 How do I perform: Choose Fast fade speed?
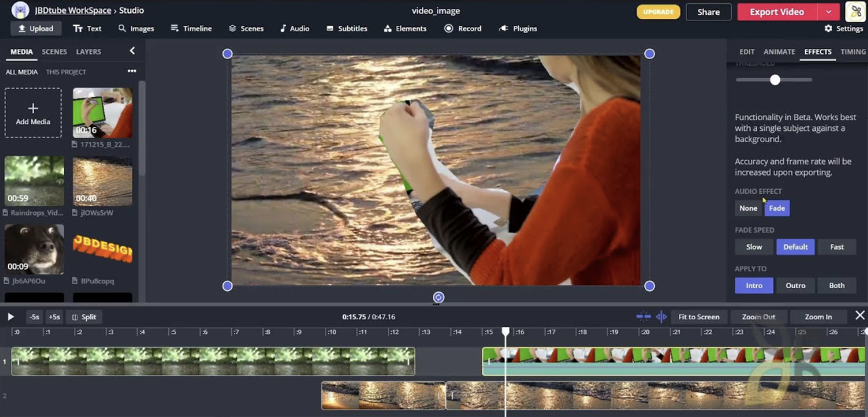tap(837, 247)
